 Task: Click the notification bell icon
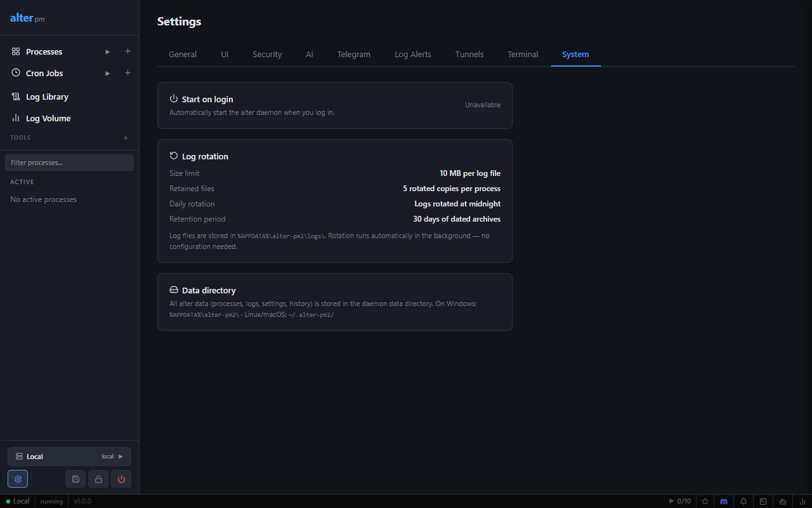click(x=743, y=501)
